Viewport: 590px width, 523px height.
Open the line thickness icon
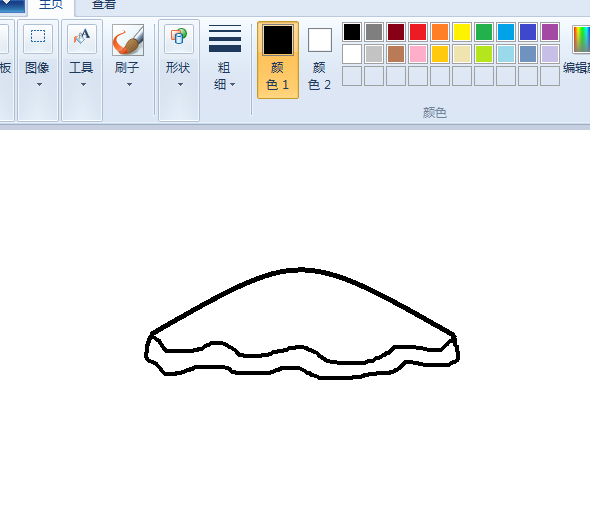[x=225, y=38]
